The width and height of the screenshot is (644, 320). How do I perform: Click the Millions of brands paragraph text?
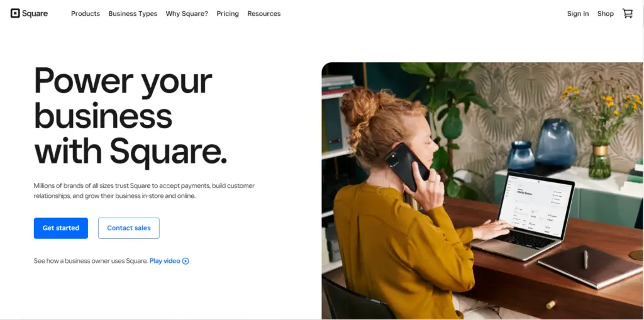(x=144, y=191)
